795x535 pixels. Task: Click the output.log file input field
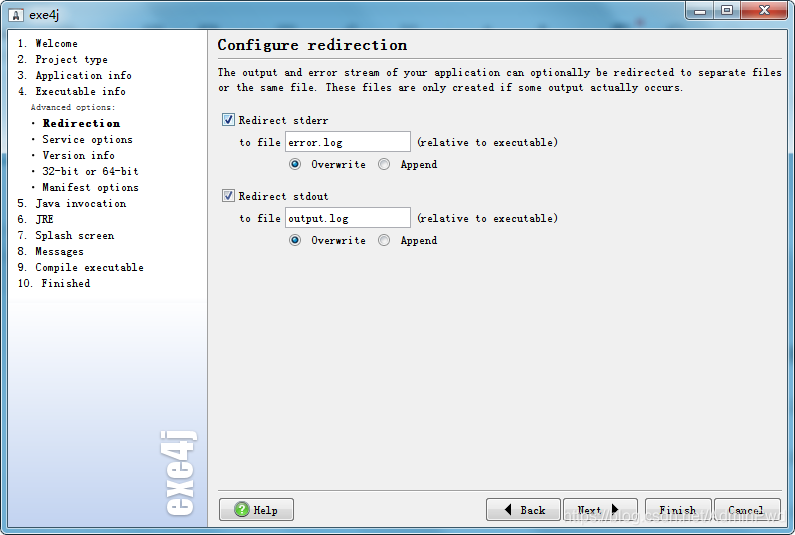(x=348, y=218)
